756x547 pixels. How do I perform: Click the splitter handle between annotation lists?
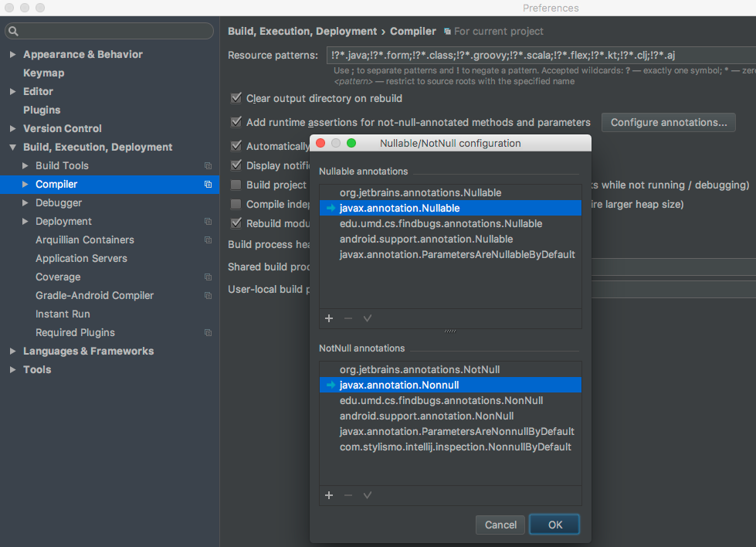pos(450,331)
